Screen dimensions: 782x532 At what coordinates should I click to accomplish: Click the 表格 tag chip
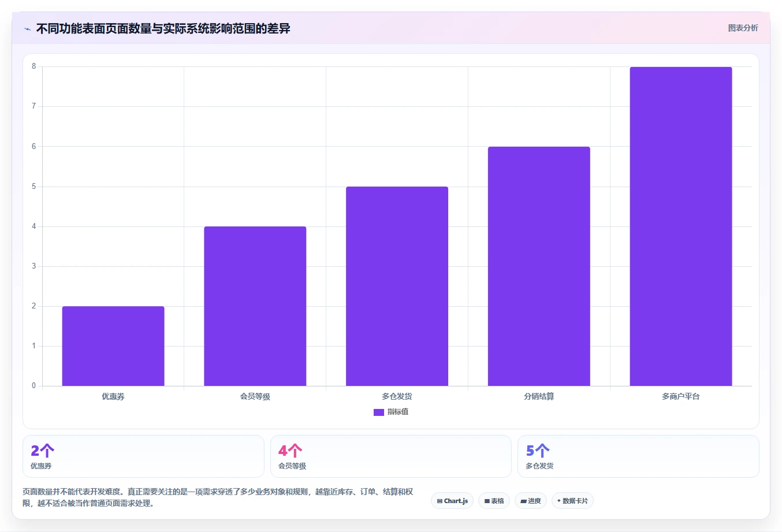point(494,501)
